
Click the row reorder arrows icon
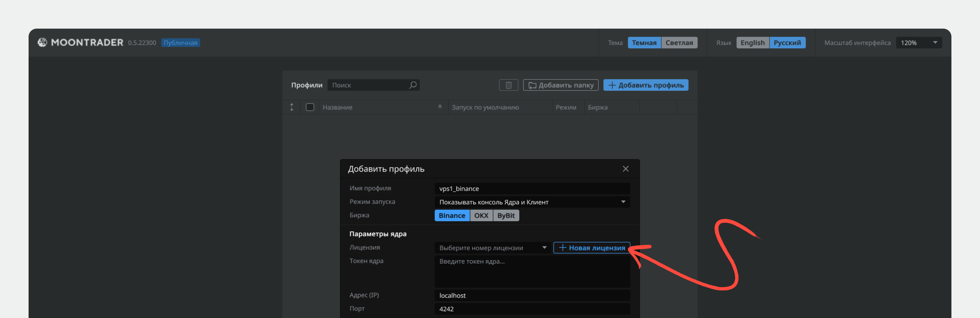point(291,107)
